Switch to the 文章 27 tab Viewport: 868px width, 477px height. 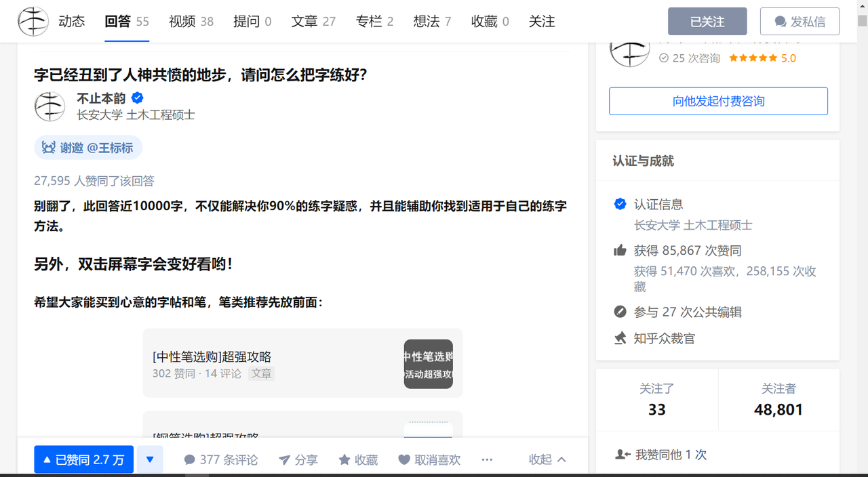[313, 21]
